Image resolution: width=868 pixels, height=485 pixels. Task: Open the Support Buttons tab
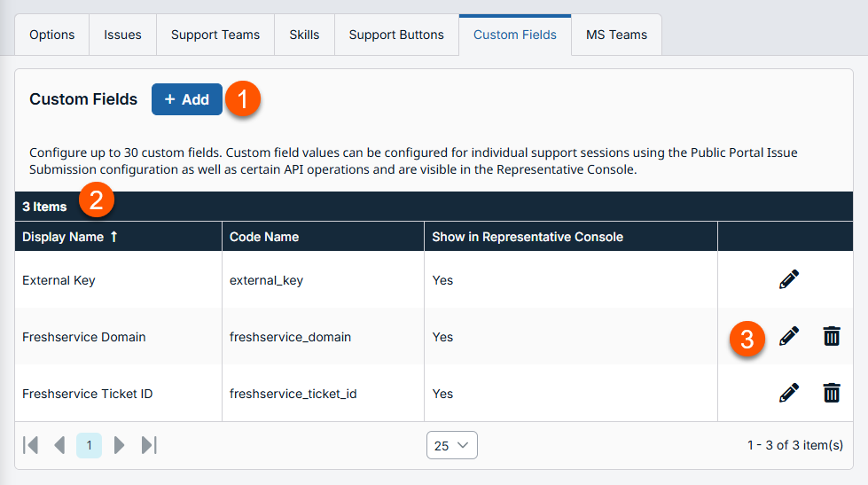coord(396,35)
